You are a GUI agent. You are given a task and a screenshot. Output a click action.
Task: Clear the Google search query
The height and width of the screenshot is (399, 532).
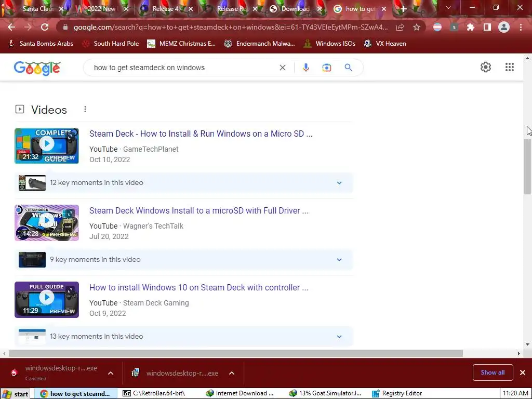click(x=282, y=68)
